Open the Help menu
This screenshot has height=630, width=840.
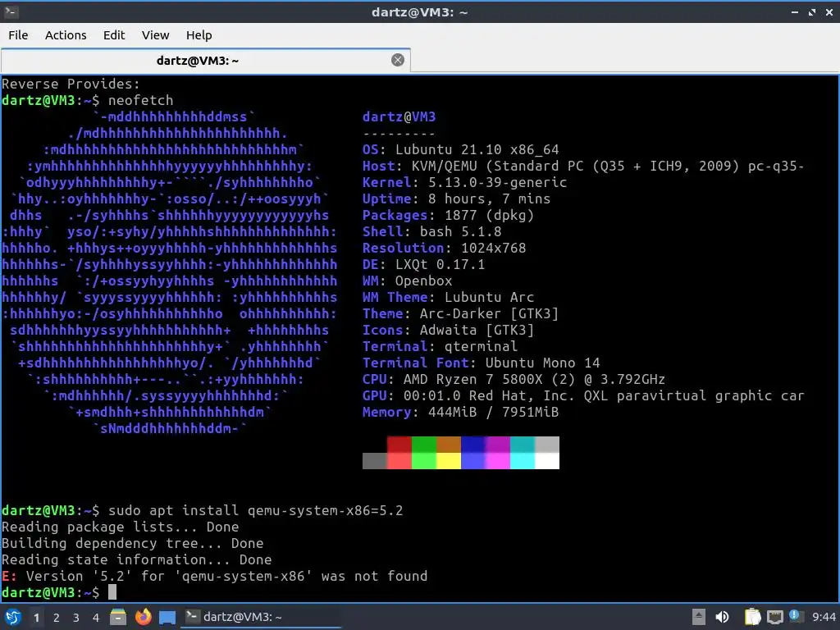click(x=199, y=35)
